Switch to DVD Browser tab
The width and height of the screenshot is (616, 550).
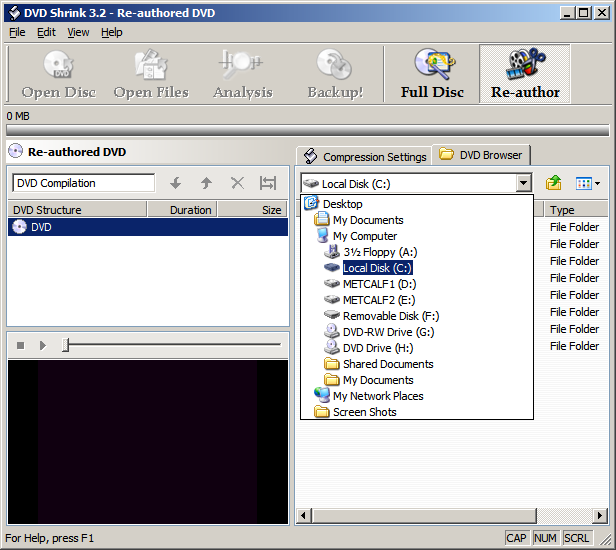pyautogui.click(x=481, y=155)
